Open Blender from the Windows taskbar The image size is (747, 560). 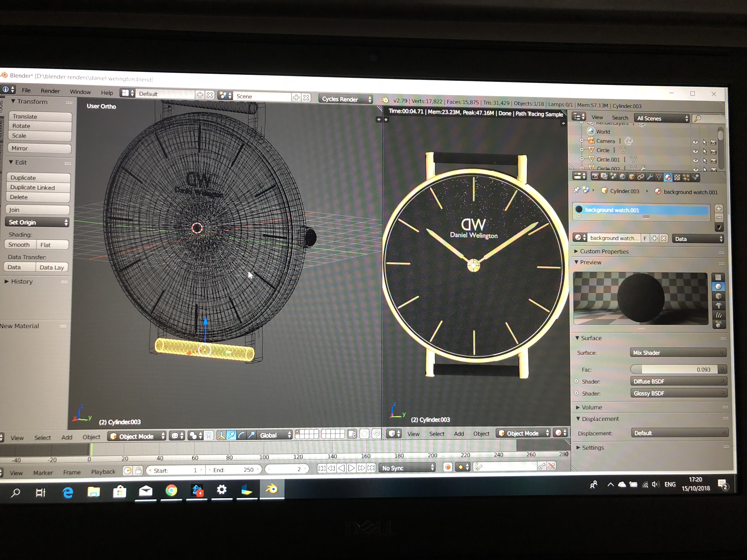(x=272, y=489)
